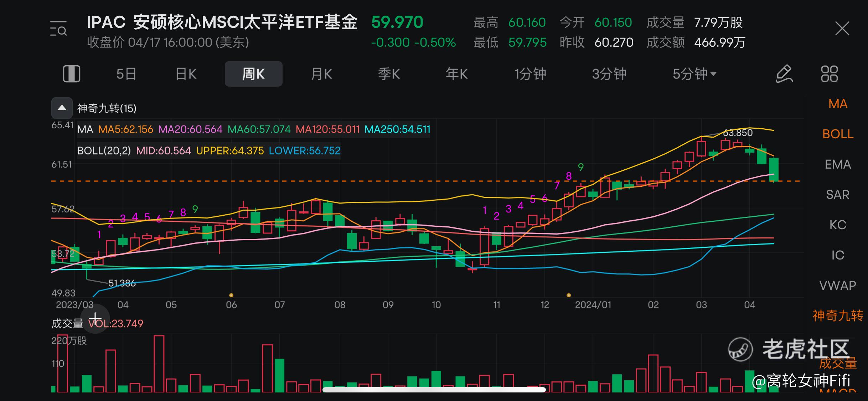Click the 收盘价 04/17 timestamp text
The image size is (868, 401).
(168, 42)
